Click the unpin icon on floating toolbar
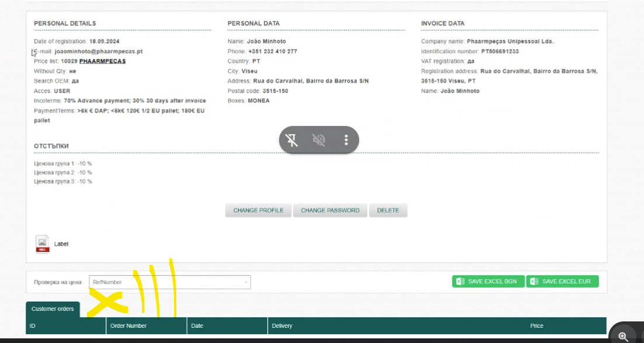Viewport: 644px width, 343px height. pyautogui.click(x=292, y=140)
